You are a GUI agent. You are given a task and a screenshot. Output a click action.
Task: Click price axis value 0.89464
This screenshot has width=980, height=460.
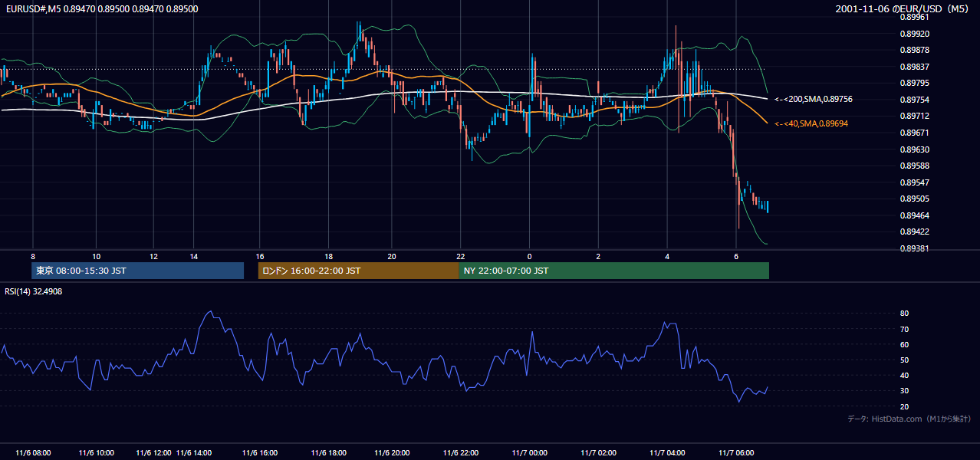click(x=914, y=215)
